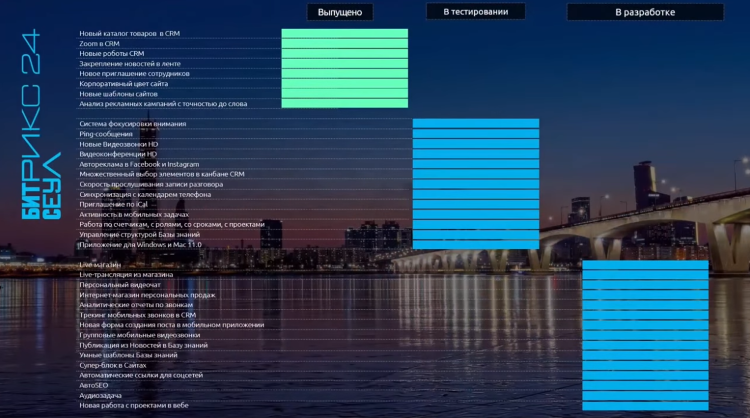Select "Корпоративный цвет сайта" entry

pyautogui.click(x=123, y=84)
